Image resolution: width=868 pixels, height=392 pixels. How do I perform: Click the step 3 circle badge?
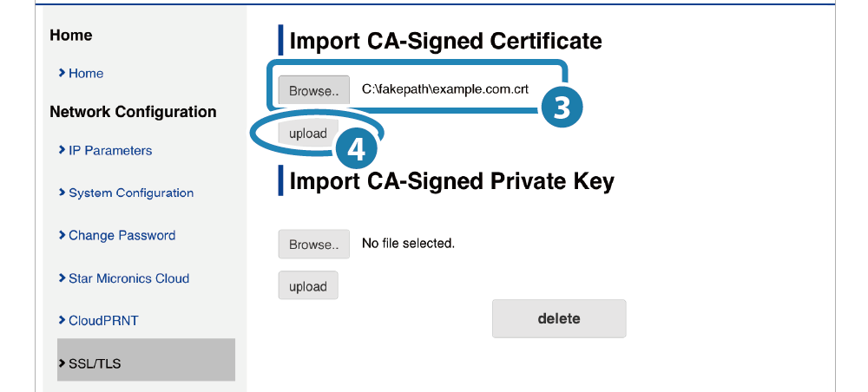562,108
